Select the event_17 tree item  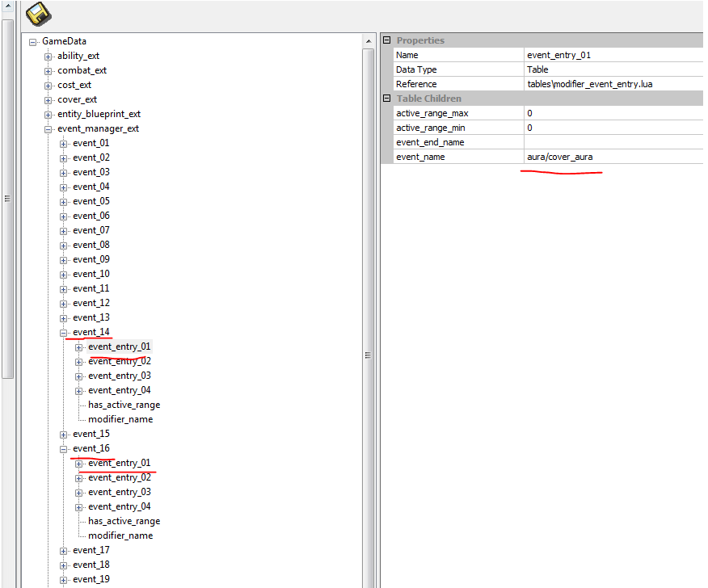click(91, 550)
